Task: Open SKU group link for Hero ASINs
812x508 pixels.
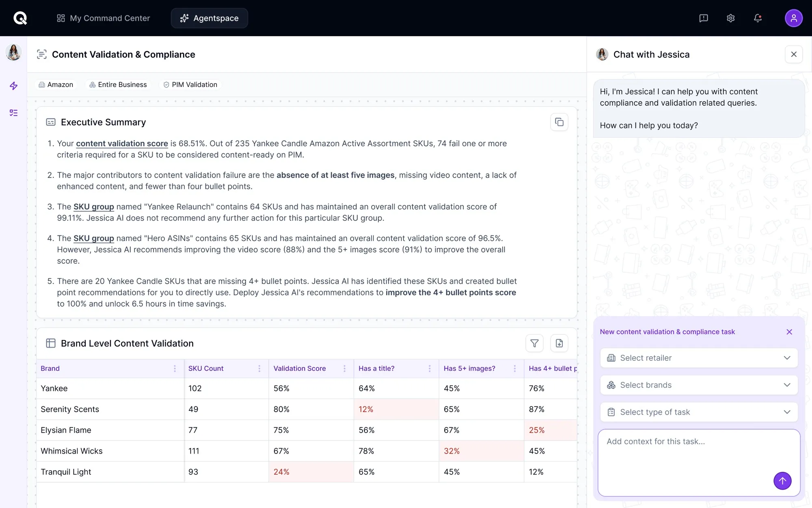Action: 94,239
